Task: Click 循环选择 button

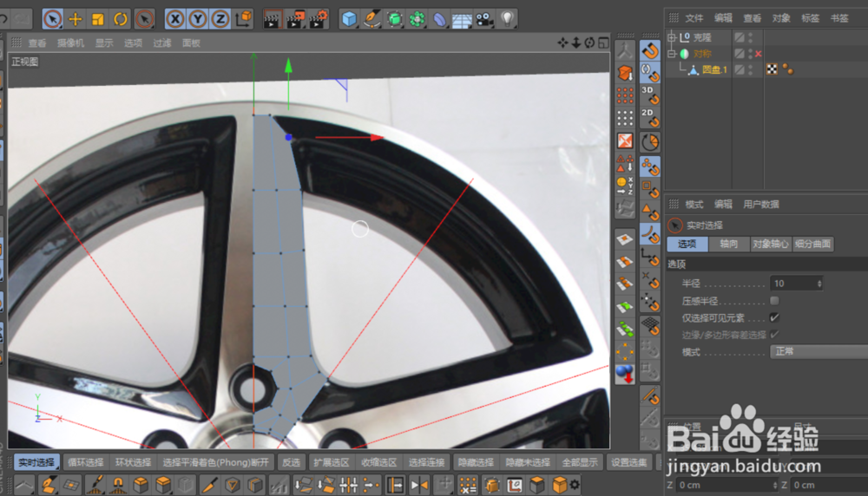Action: 86,462
